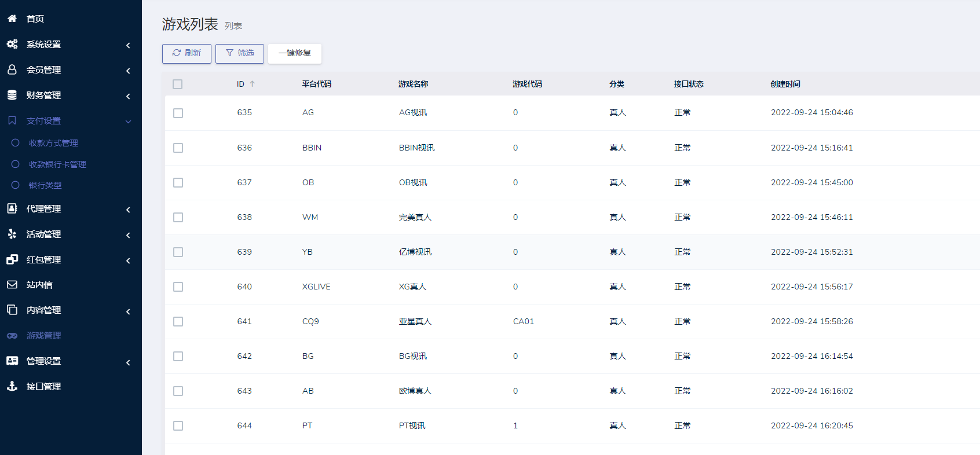980x455 pixels.
Task: Expand 系统设置 using its chevron
Action: click(128, 45)
